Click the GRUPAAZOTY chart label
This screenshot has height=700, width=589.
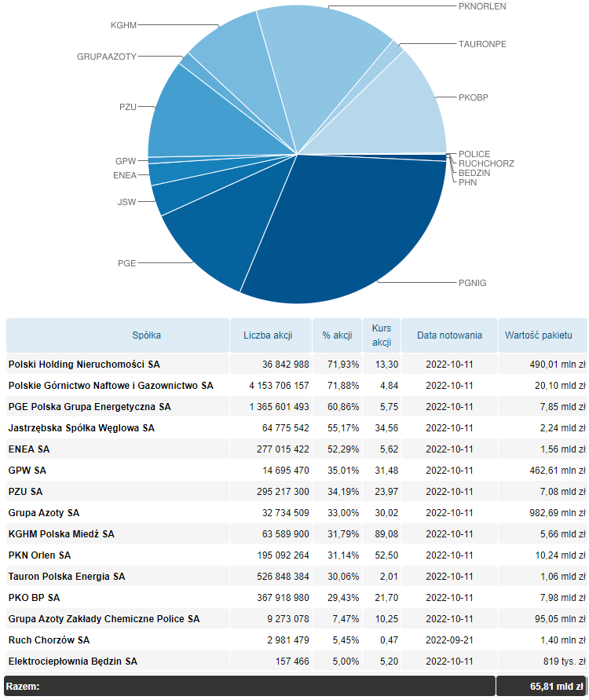(106, 57)
